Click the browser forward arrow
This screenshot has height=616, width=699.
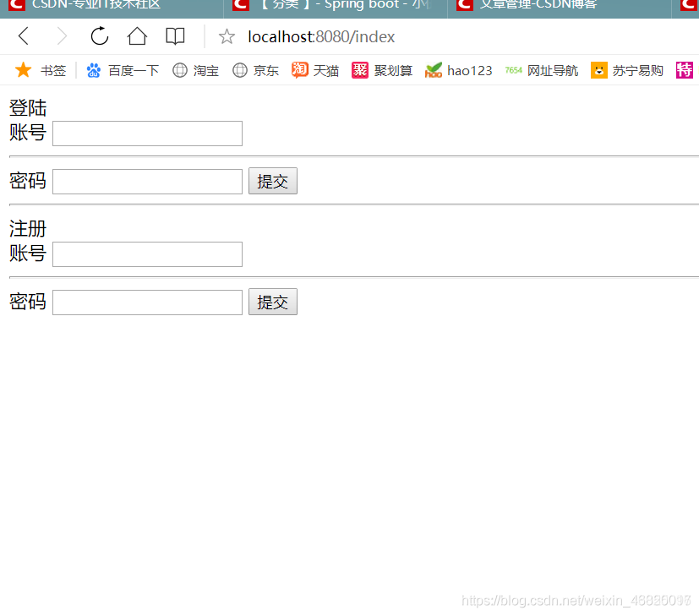pyautogui.click(x=62, y=36)
